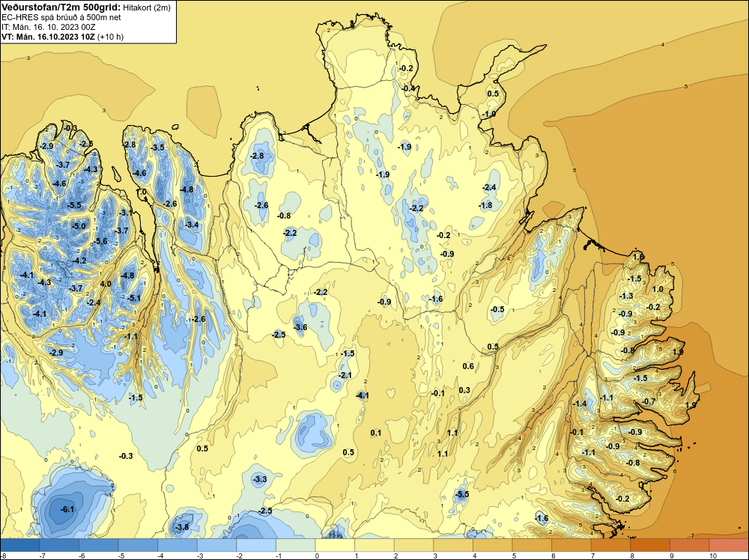Select legend swatch between -5 and -4
This screenshot has height=560, width=749.
(x=138, y=545)
